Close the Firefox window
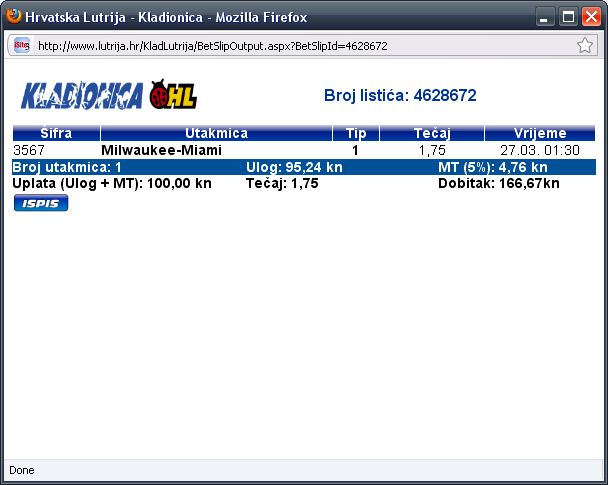Viewport: 608px width, 485px height. coord(591,17)
